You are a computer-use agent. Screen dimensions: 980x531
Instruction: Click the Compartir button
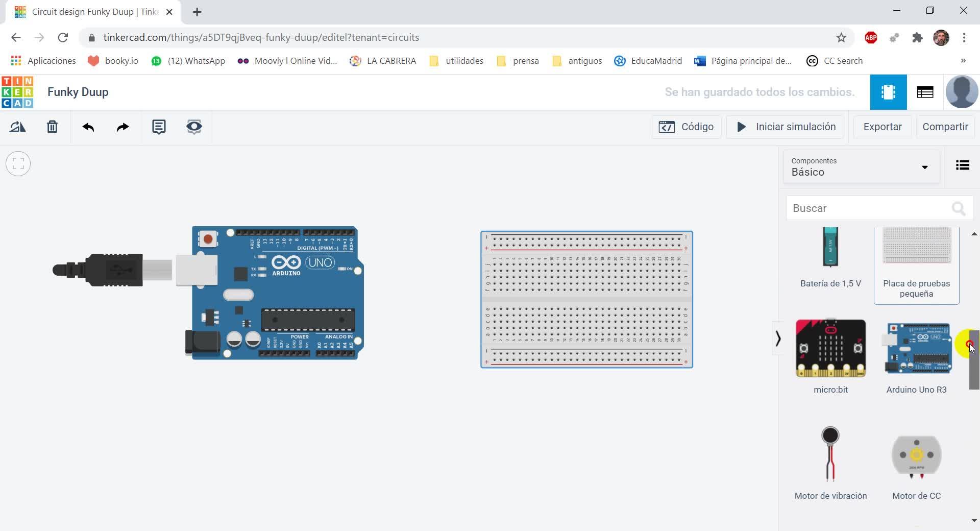pos(945,127)
